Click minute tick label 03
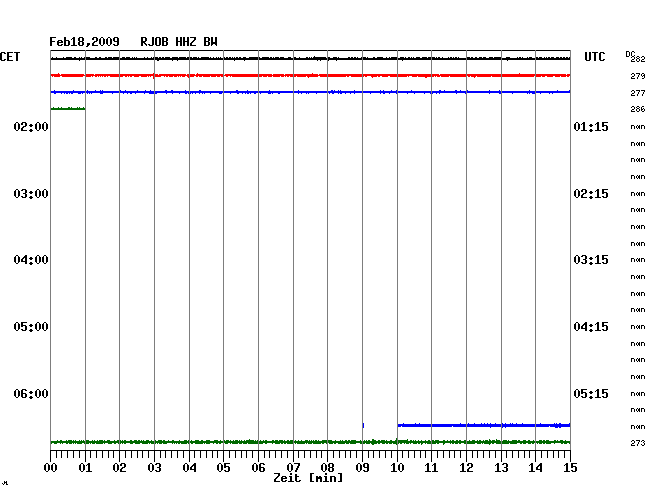This screenshot has height=494, width=650. (x=154, y=468)
